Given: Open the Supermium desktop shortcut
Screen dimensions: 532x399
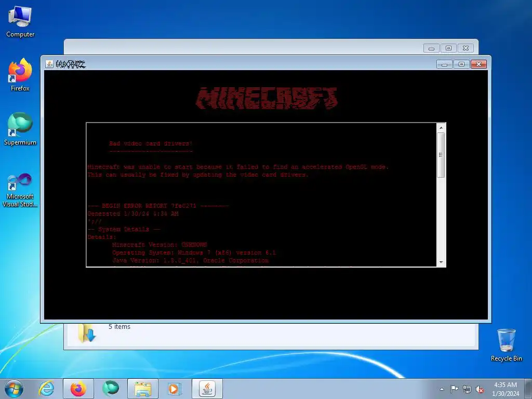Looking at the screenshot, I should 20,129.
